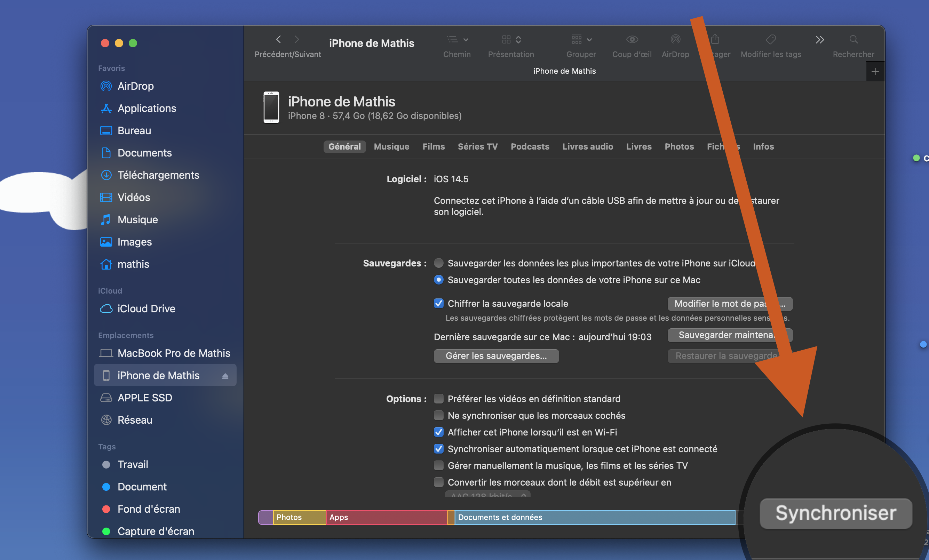Uncheck Chiffrer la sauvegarde locale
This screenshot has height=560, width=929.
[x=438, y=303]
